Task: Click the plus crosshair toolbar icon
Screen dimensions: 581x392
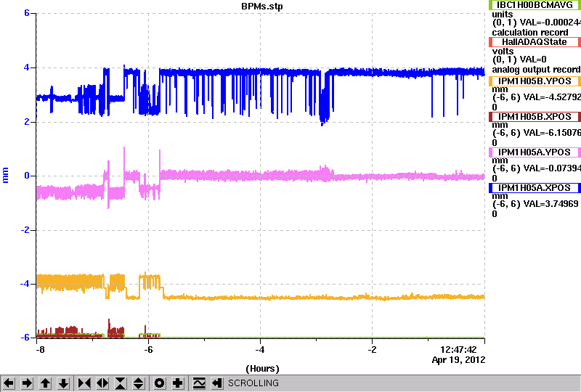Action: [x=178, y=383]
